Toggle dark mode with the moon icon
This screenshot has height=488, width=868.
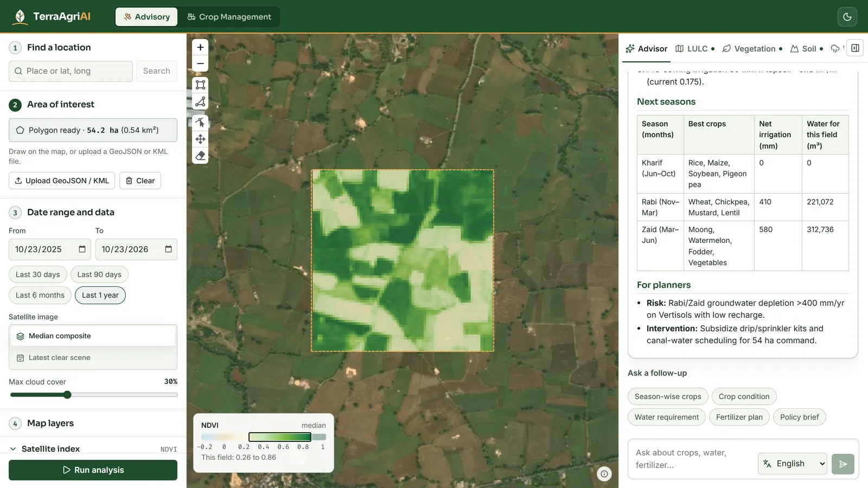[847, 17]
